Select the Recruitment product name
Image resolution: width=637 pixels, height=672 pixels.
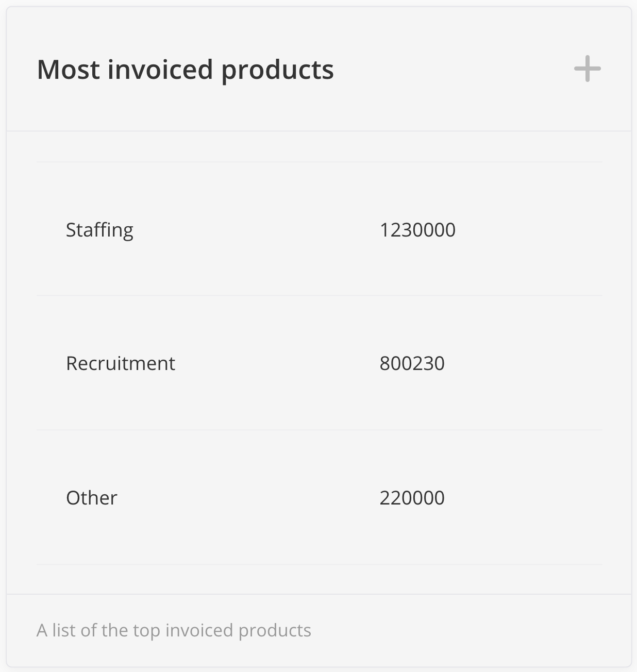(x=121, y=363)
